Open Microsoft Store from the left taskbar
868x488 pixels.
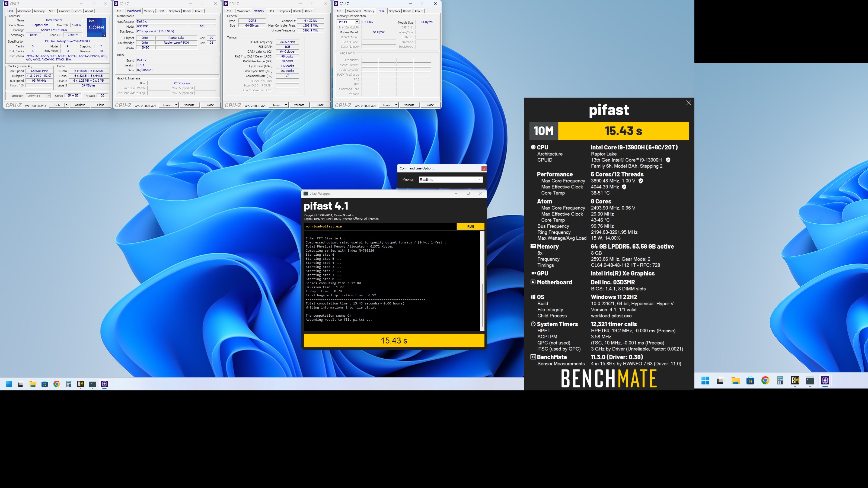click(44, 384)
